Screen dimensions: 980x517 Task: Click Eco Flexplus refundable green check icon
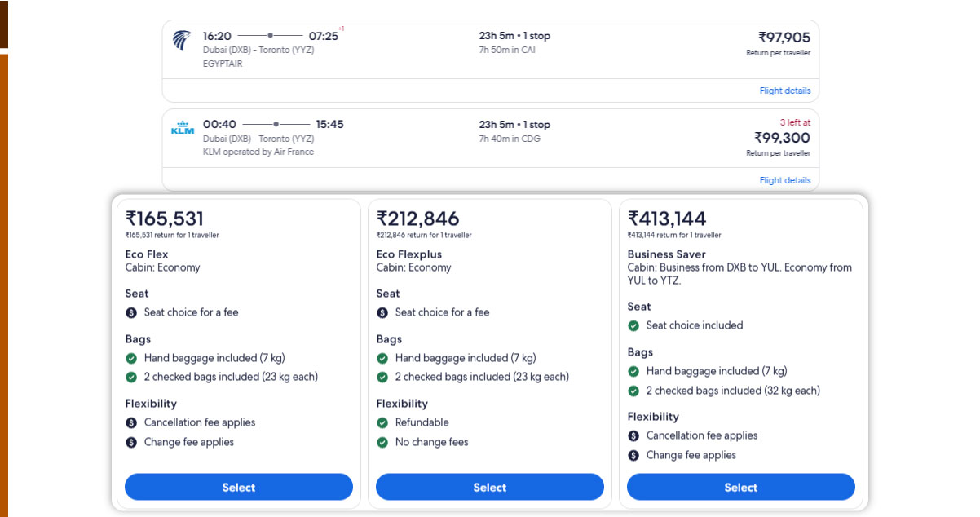coord(382,422)
